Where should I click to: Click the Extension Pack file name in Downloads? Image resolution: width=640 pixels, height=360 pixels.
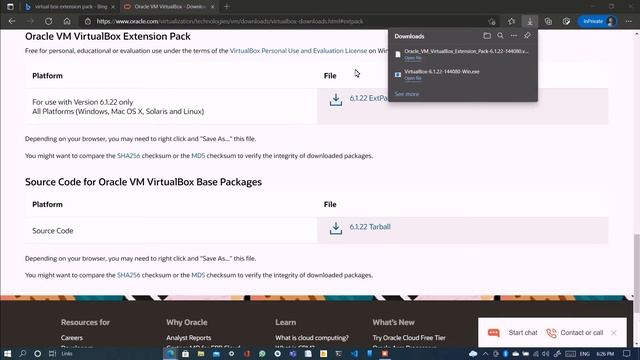pyautogui.click(x=466, y=51)
